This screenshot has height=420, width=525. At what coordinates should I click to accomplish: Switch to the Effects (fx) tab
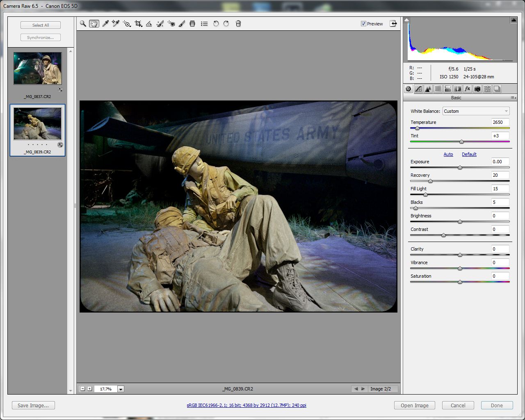point(468,89)
